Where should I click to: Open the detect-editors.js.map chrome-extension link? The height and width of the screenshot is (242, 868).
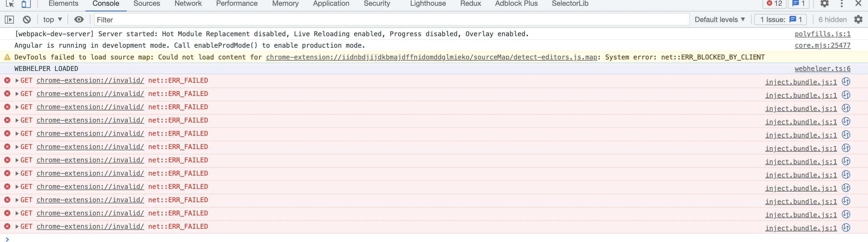pyautogui.click(x=431, y=57)
